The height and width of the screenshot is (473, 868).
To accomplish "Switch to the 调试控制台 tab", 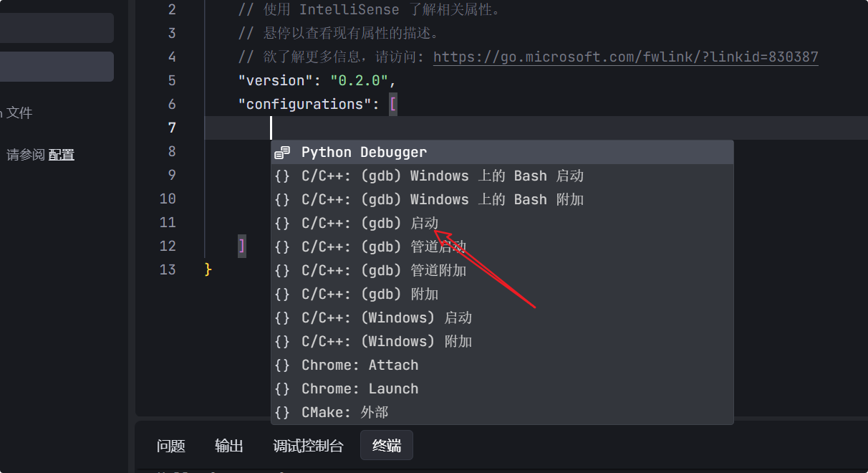I will click(308, 446).
